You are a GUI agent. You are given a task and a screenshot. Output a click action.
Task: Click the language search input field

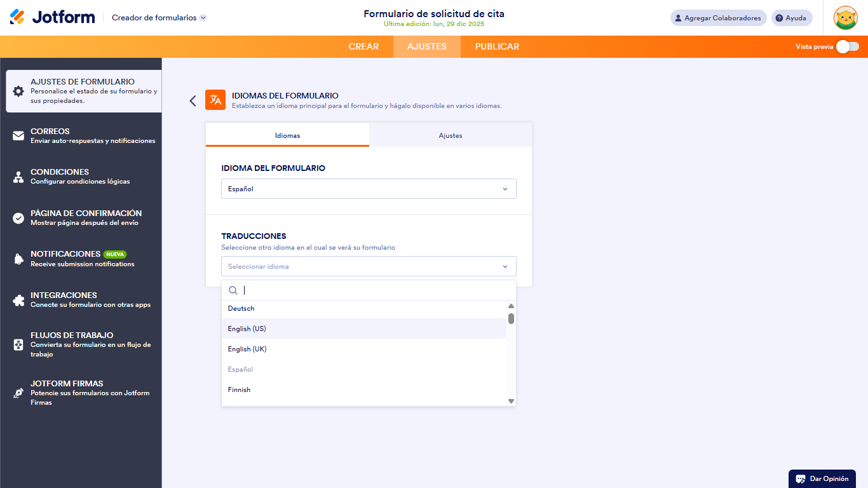coord(375,290)
